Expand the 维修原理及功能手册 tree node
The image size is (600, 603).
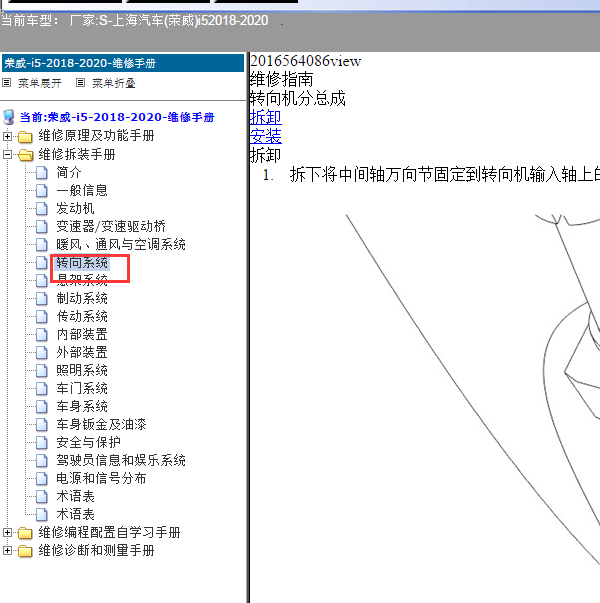click(7, 136)
